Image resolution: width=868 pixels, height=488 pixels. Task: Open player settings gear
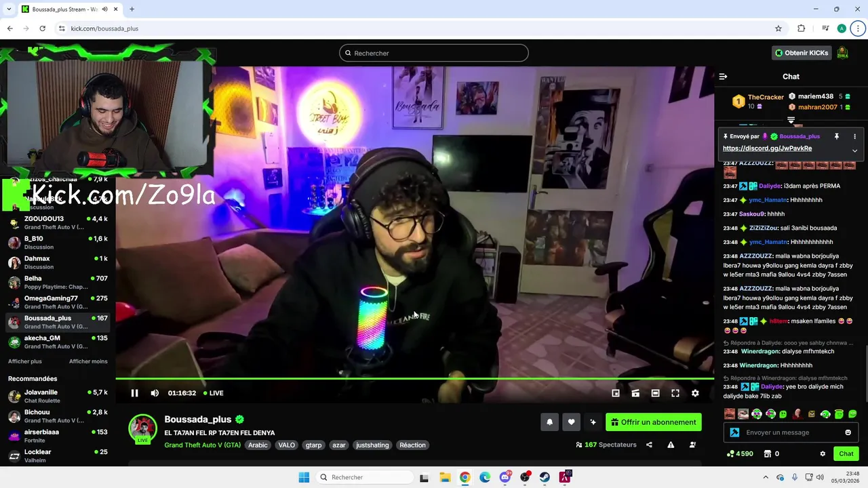[695, 393]
